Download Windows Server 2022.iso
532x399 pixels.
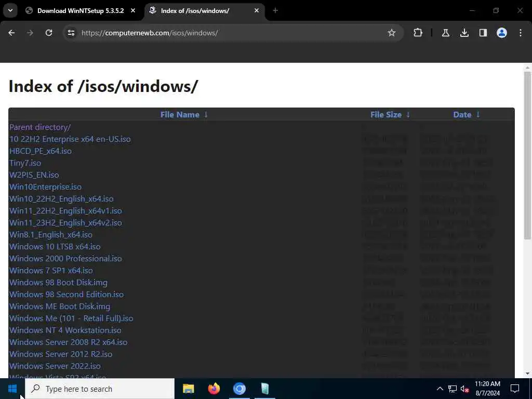[55, 366]
